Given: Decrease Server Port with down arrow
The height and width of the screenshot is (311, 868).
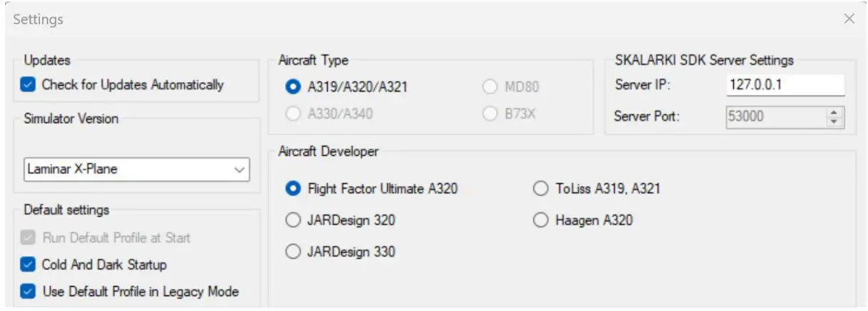Looking at the screenshot, I should click(835, 122).
